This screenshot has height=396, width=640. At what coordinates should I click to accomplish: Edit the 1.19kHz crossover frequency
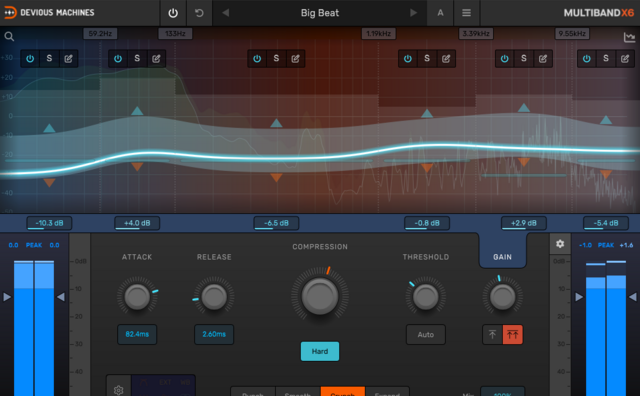click(x=378, y=33)
